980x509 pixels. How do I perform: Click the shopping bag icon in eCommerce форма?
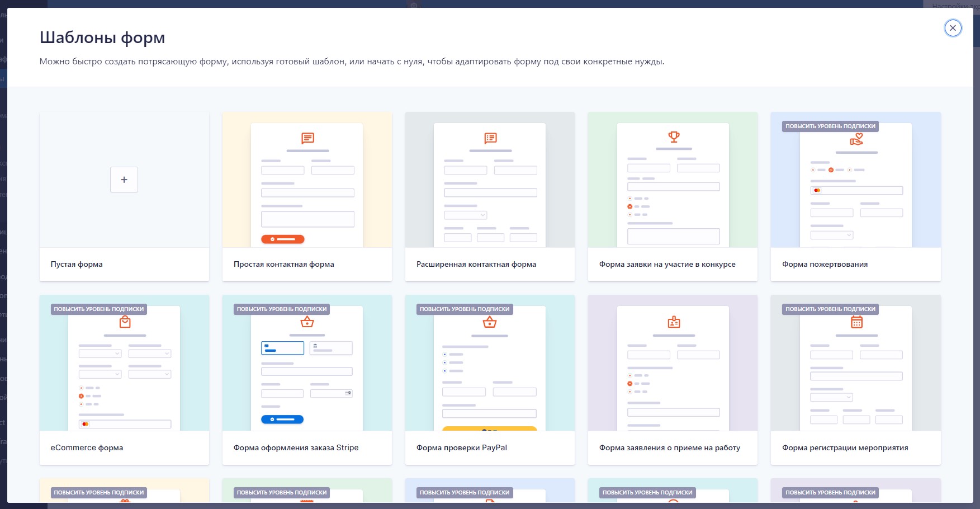click(125, 322)
